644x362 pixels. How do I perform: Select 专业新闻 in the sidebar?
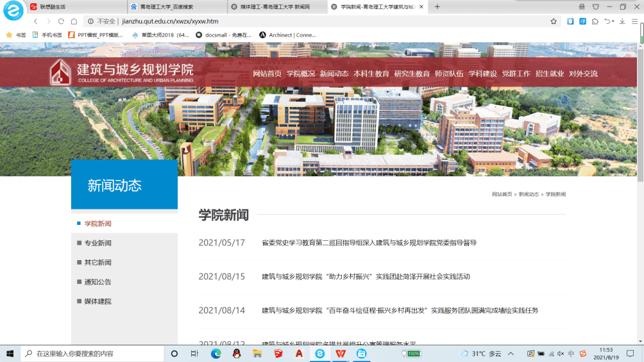97,243
